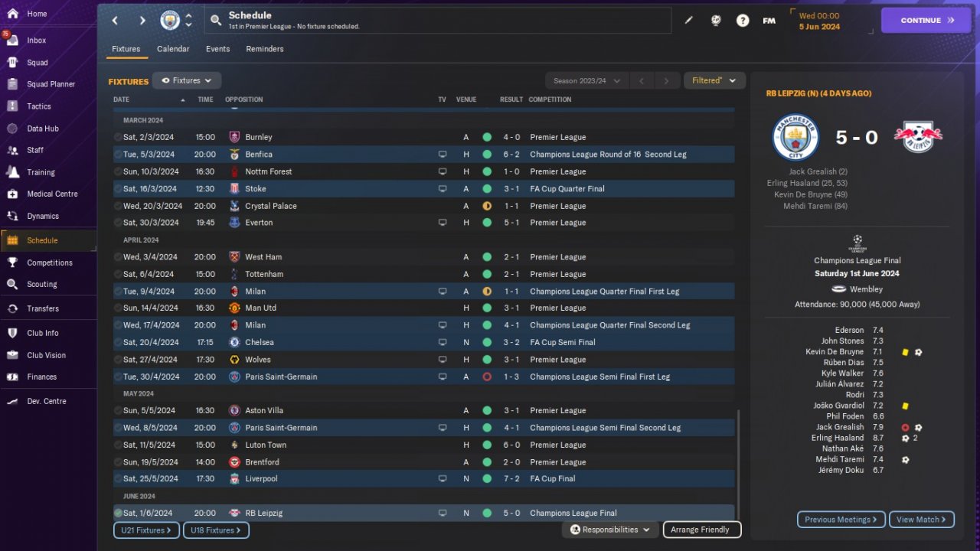Open the Scouting section

click(41, 284)
